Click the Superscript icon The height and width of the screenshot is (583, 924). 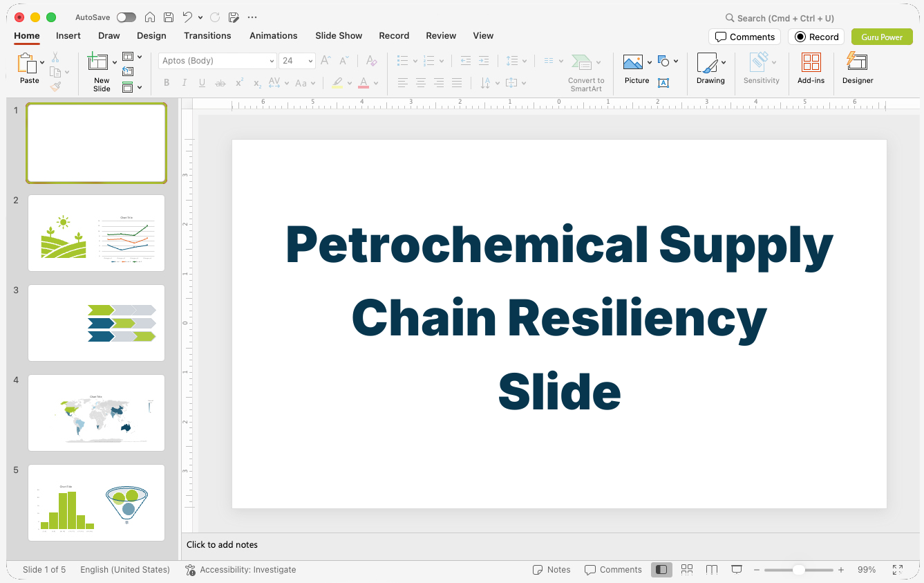tap(239, 83)
